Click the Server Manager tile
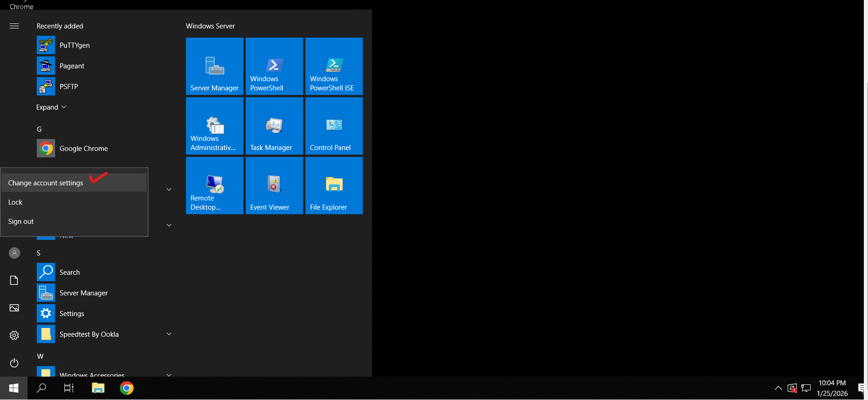This screenshot has width=868, height=400. tap(214, 66)
